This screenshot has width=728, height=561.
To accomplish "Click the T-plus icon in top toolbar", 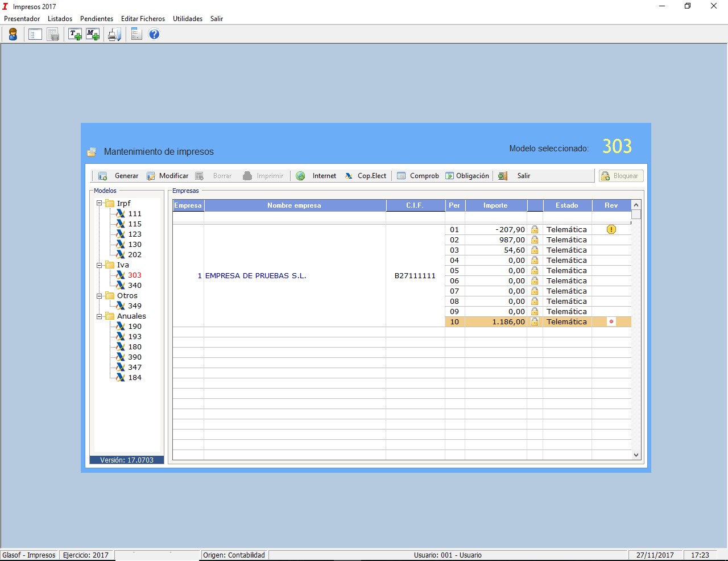I will pos(75,35).
